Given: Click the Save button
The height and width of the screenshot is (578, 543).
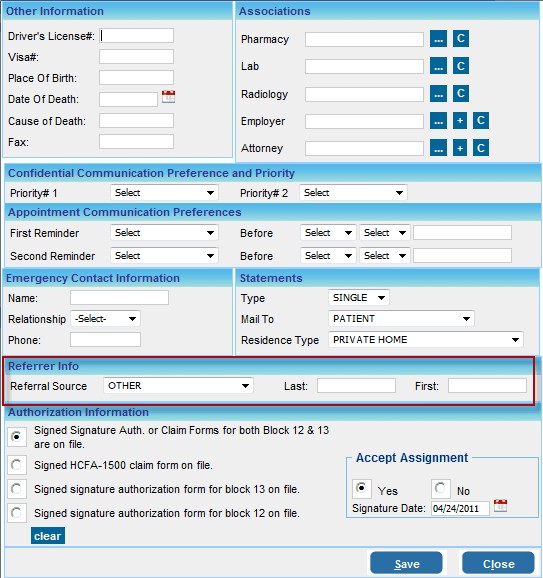Looking at the screenshot, I should [x=406, y=563].
